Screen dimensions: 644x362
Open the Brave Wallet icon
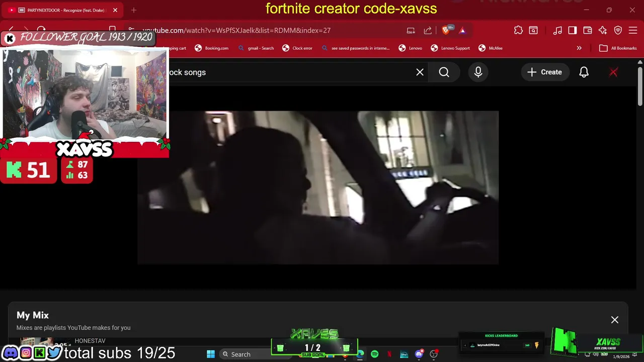click(x=588, y=31)
